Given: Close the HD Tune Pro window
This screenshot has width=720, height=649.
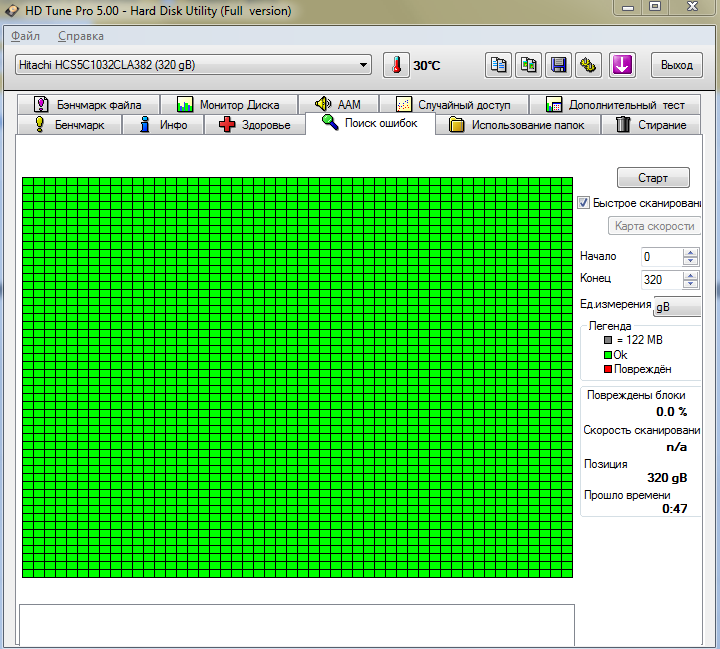Looking at the screenshot, I should (x=692, y=7).
